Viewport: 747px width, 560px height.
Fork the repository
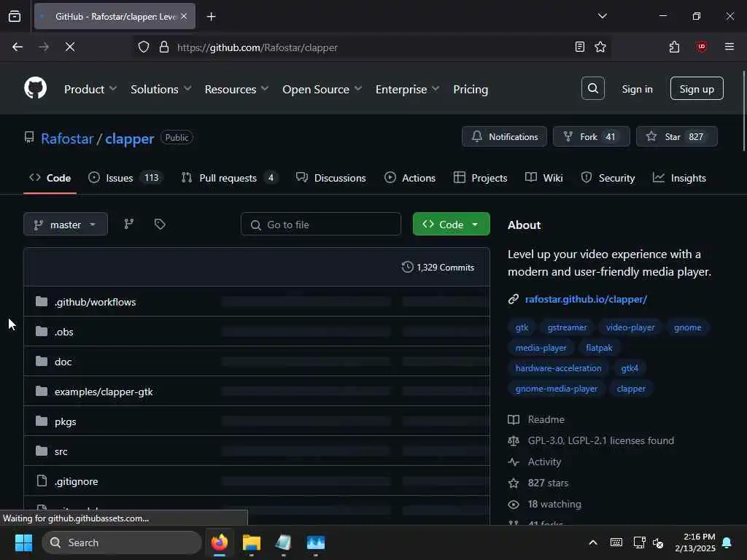point(591,136)
